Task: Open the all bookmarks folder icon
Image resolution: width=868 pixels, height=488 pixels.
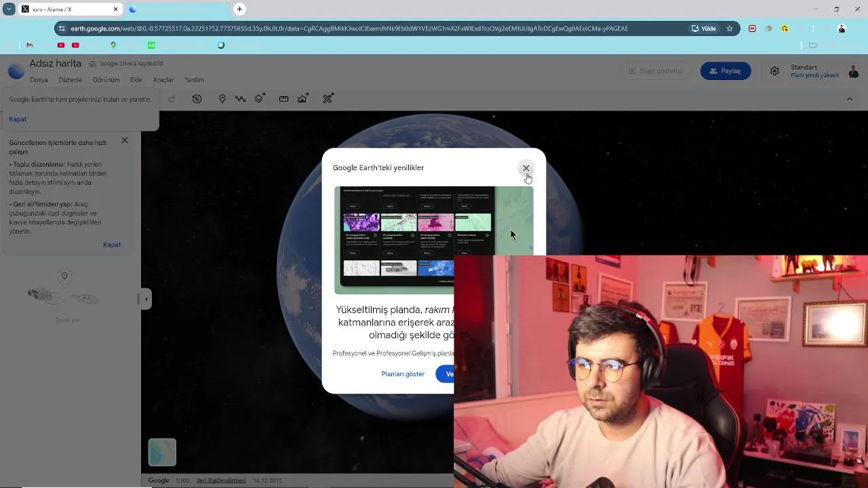Action: [812, 45]
